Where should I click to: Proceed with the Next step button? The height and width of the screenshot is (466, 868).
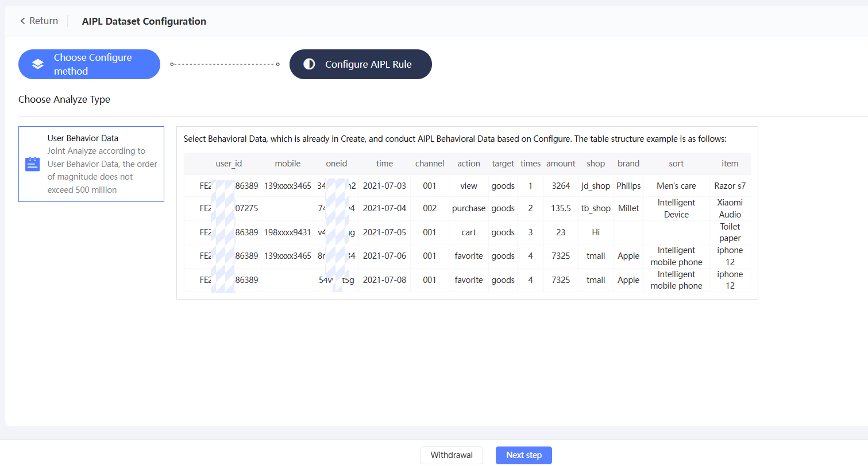pyautogui.click(x=523, y=455)
